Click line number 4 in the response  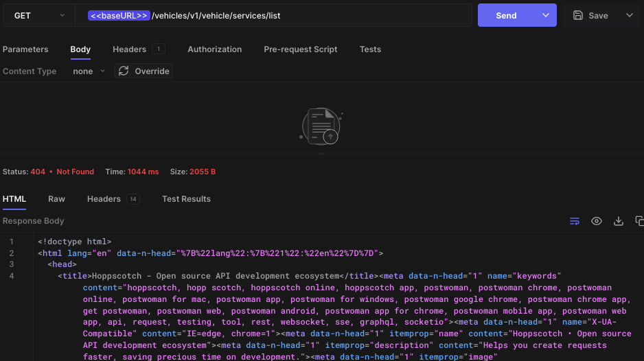click(12, 276)
